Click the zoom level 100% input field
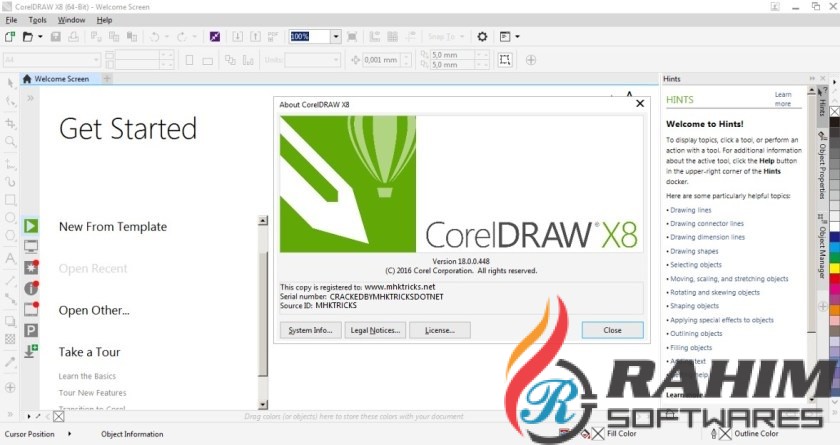Image resolution: width=840 pixels, height=445 pixels. pyautogui.click(x=310, y=36)
